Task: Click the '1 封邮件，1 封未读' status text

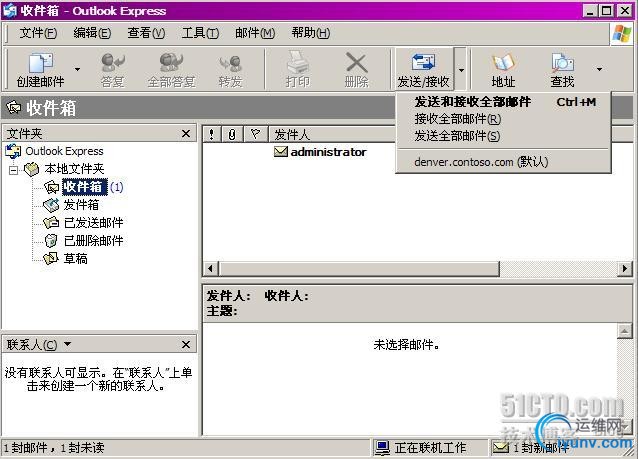Action: pos(54,448)
